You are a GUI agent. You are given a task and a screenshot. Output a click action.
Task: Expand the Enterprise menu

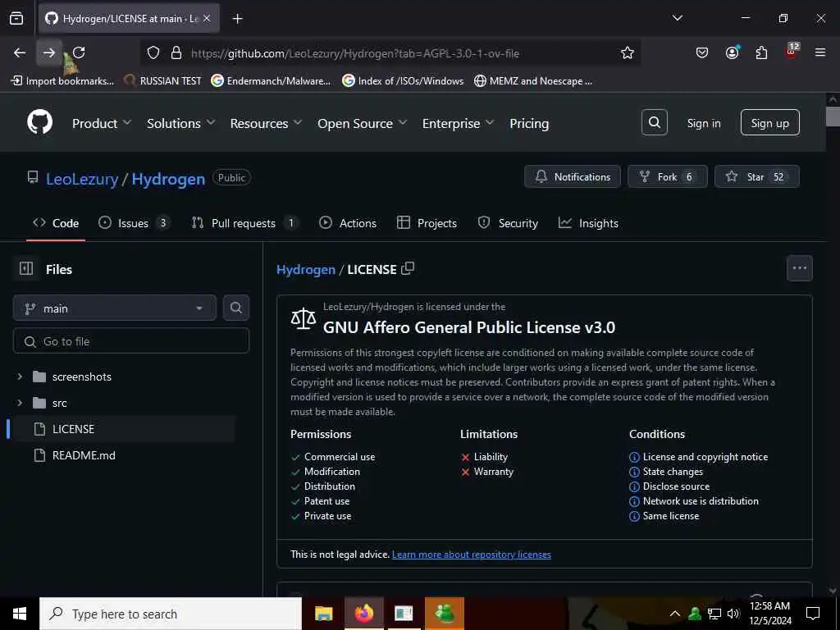pyautogui.click(x=458, y=123)
